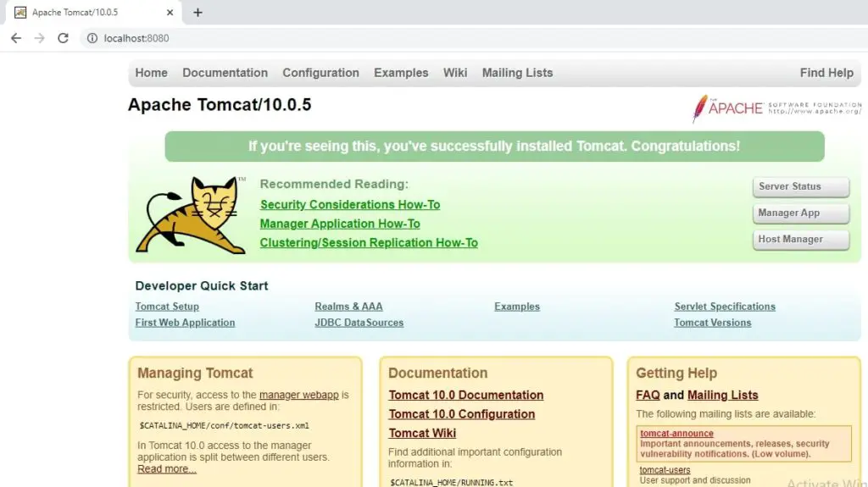Open the Find Help navigation item
This screenshot has width=868, height=487.
point(826,73)
